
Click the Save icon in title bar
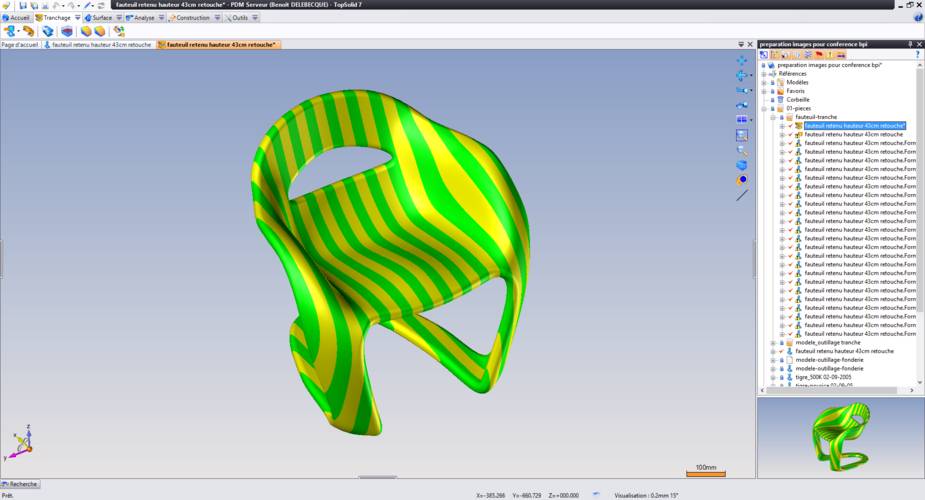tap(23, 5)
